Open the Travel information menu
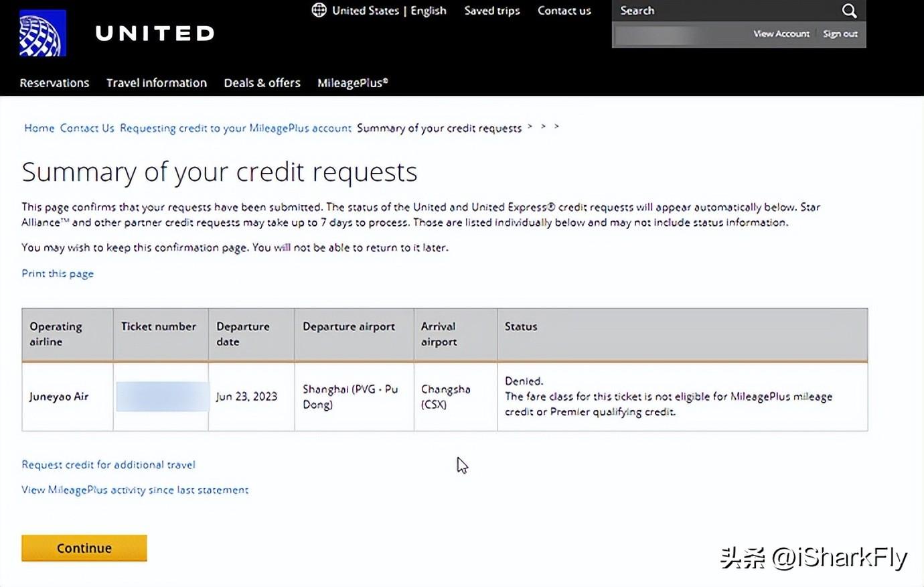The height and width of the screenshot is (587, 924). click(x=157, y=83)
